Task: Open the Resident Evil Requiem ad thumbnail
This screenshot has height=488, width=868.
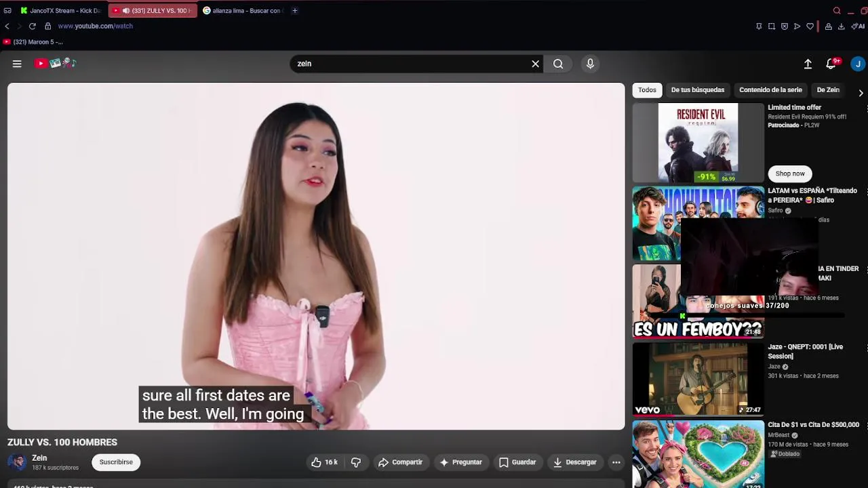Action: (x=698, y=143)
